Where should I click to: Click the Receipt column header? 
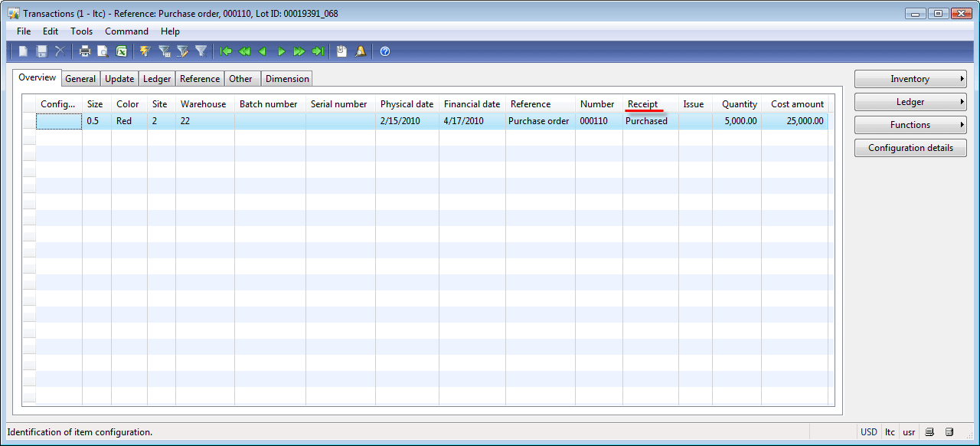coord(651,104)
